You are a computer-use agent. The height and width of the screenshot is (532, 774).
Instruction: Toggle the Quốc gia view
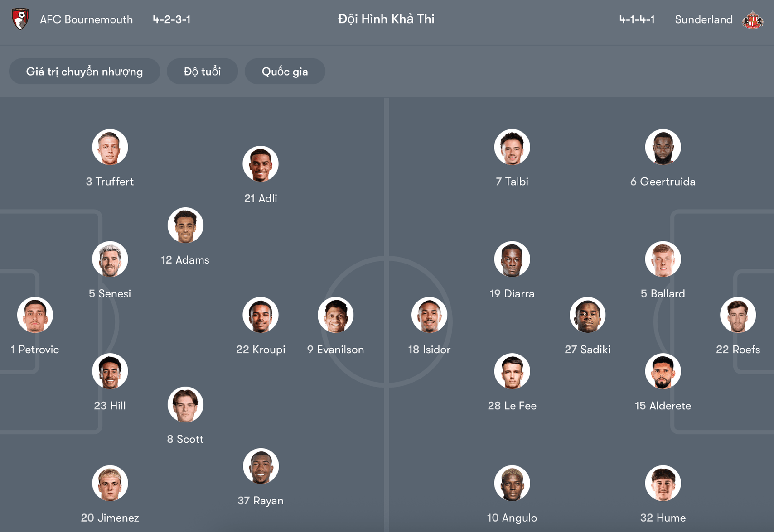(x=285, y=71)
